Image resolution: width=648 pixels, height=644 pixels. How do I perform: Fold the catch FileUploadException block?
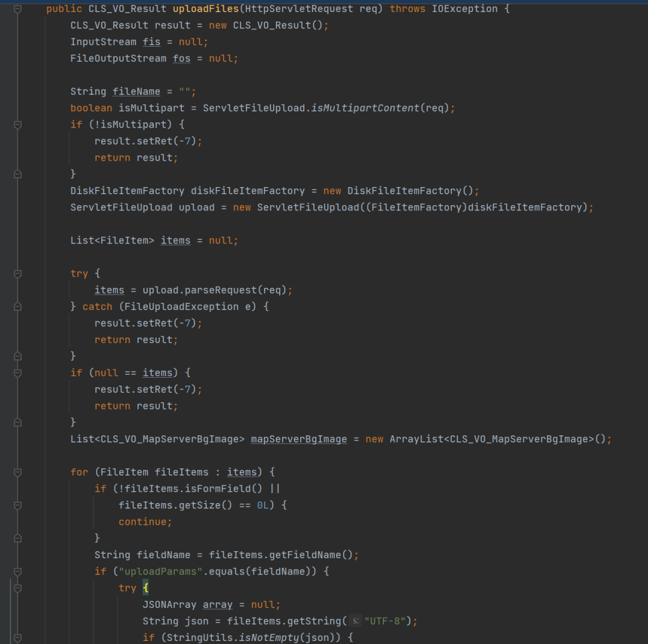click(x=17, y=306)
